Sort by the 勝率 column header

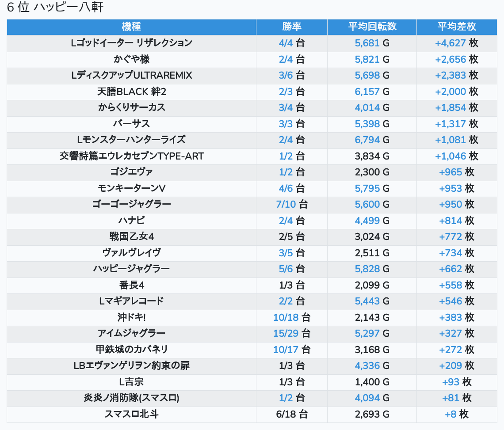tap(291, 27)
